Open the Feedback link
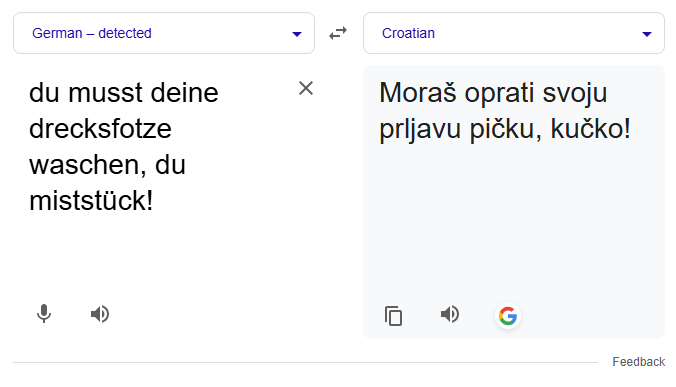Viewport: 676px width, 387px height. tap(638, 362)
